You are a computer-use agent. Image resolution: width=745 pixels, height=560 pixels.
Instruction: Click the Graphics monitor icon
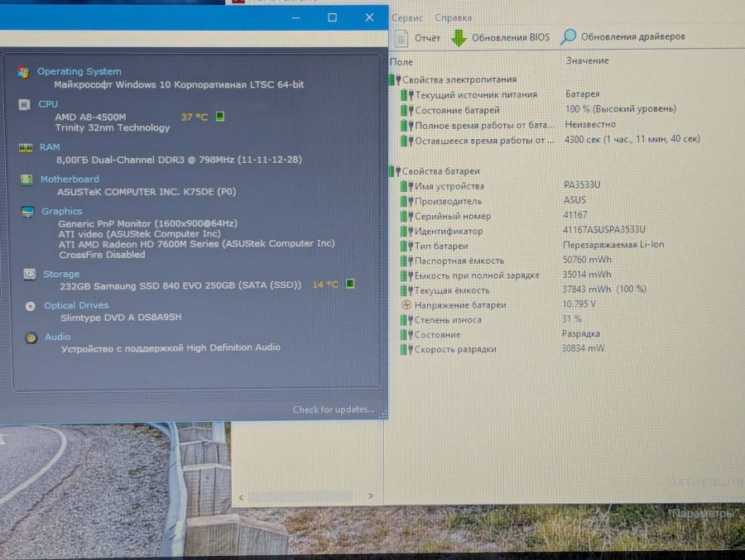click(x=28, y=212)
